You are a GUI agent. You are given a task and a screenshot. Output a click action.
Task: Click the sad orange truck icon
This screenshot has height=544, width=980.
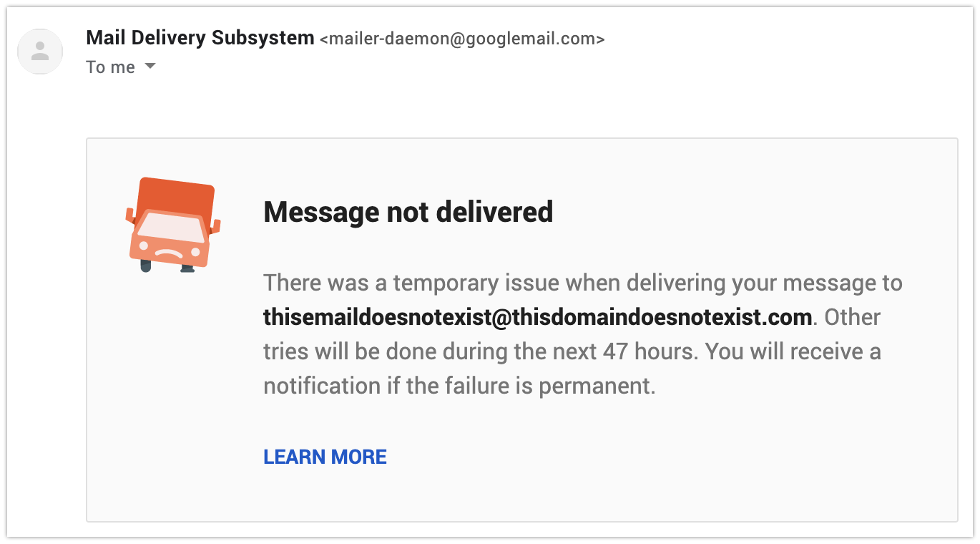(172, 225)
